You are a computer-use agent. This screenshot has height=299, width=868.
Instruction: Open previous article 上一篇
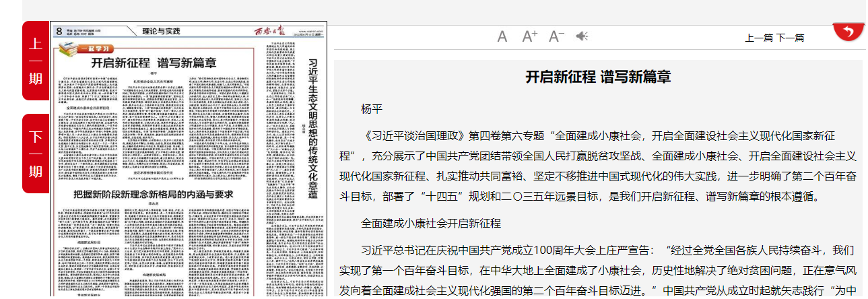pos(759,38)
